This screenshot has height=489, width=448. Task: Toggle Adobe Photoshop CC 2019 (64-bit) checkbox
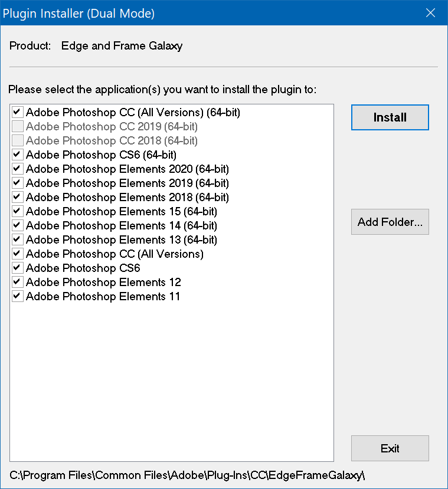[x=18, y=126]
